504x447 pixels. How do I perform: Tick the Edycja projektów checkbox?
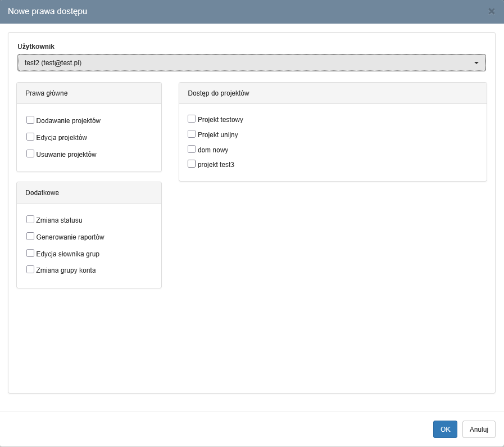[30, 137]
